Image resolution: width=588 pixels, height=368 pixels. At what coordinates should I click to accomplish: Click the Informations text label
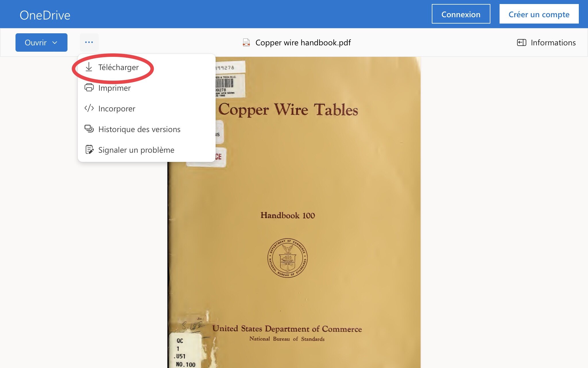[553, 42]
